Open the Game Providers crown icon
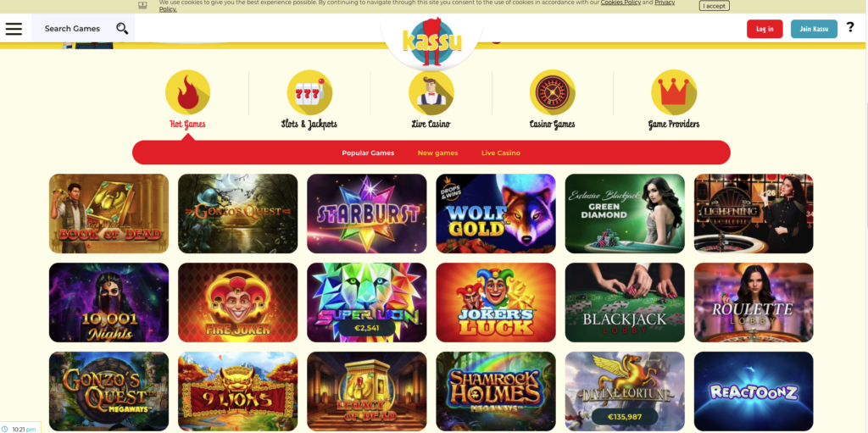The height and width of the screenshot is (433, 868). tap(674, 92)
